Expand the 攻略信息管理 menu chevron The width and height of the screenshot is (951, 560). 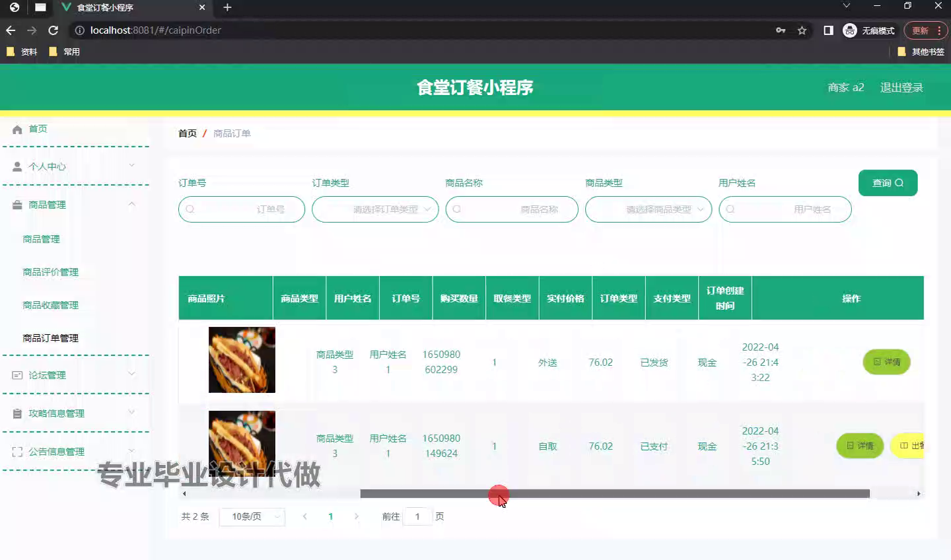pos(131,412)
